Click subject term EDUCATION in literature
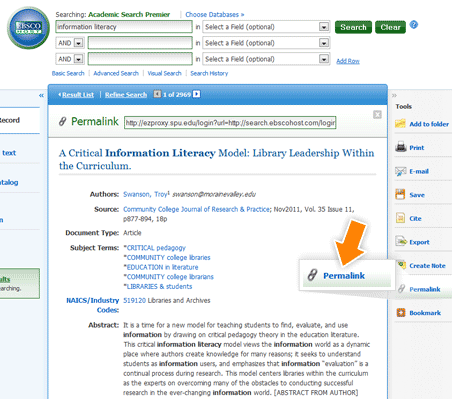This screenshot has width=452, height=399. tap(162, 267)
